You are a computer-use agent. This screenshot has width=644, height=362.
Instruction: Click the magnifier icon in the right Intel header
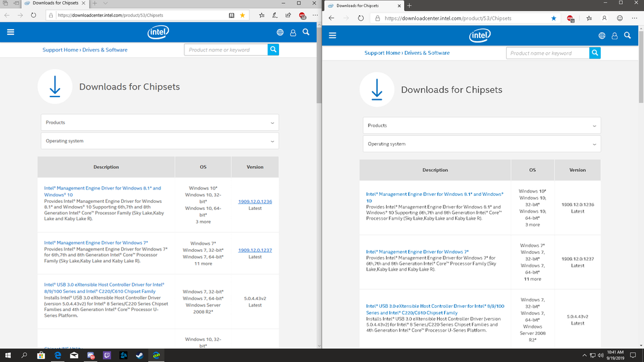[628, 35]
